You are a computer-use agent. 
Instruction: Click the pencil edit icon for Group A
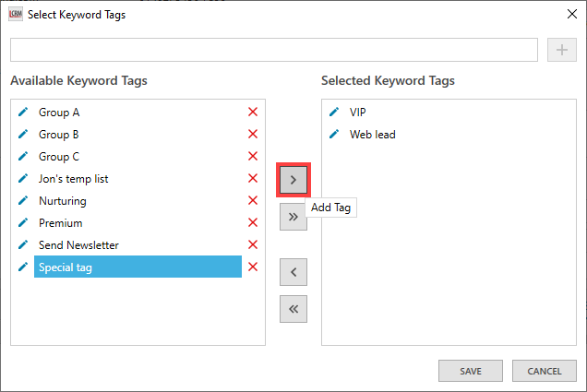click(23, 113)
